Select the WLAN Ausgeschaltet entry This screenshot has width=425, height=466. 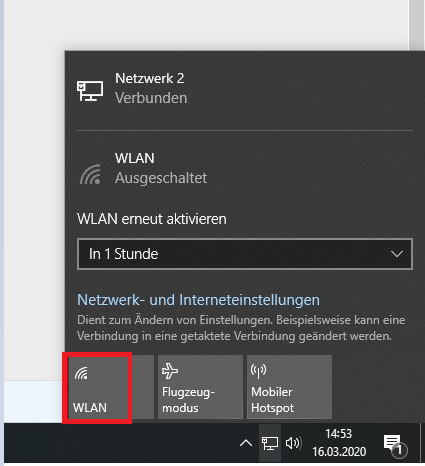coord(245,168)
